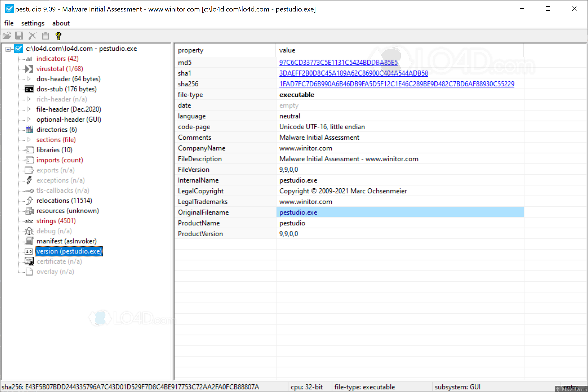Open the manifest (asInvoker) tree node
The height and width of the screenshot is (392, 588).
coord(66,241)
